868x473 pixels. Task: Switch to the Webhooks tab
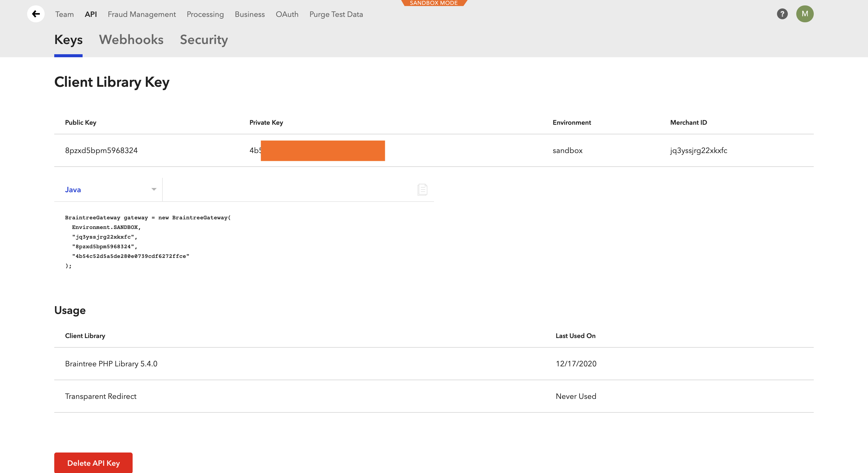coord(131,40)
